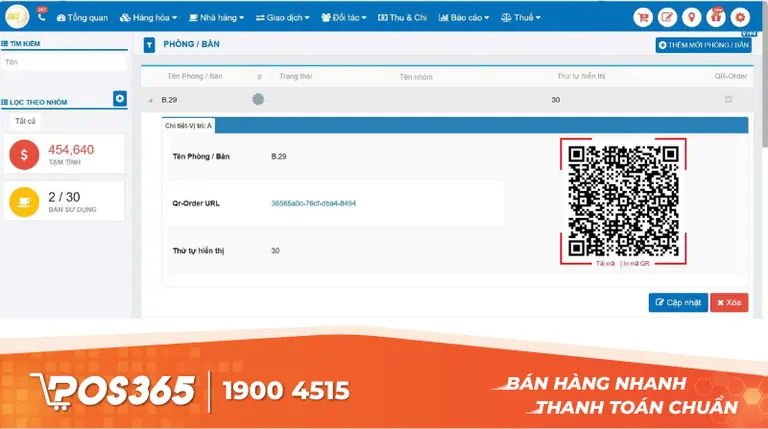The width and height of the screenshot is (768, 429).
Task: Click the red Xóa button
Action: [x=729, y=303]
